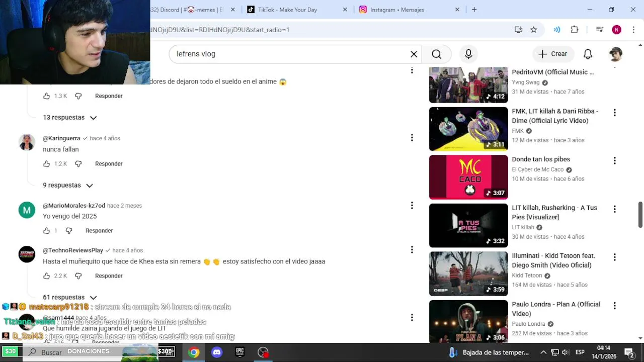Reply to @Karinguerra comment with Responder
This screenshot has width=644, height=362.
pos(109,164)
